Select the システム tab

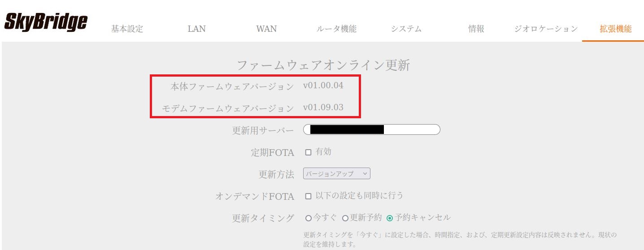point(406,29)
